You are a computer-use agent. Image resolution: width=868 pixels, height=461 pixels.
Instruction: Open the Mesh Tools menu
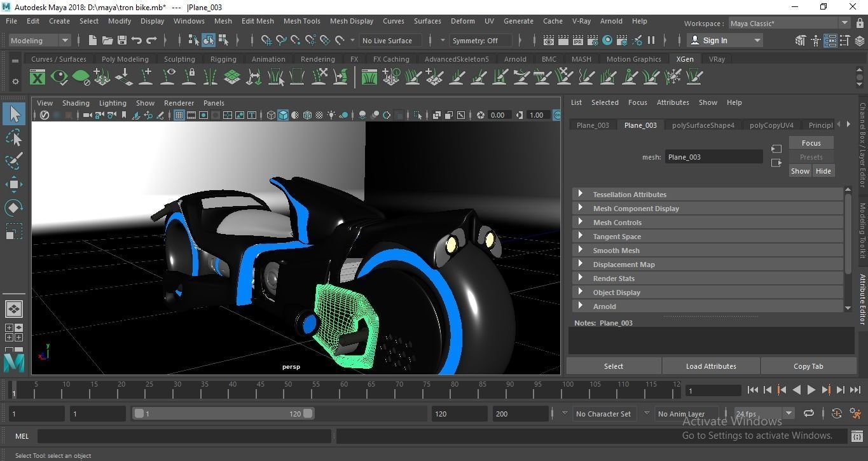coord(301,21)
